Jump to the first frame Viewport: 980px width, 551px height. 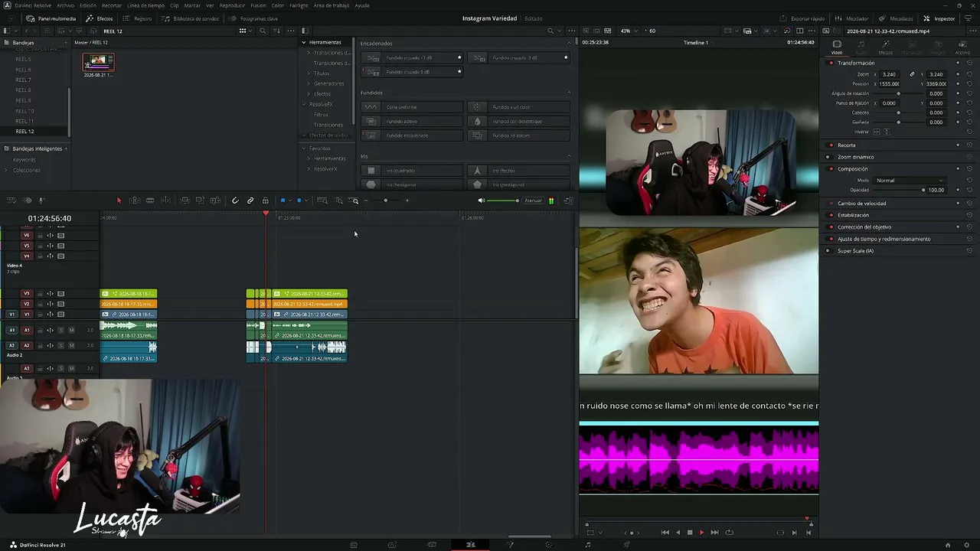click(x=665, y=533)
